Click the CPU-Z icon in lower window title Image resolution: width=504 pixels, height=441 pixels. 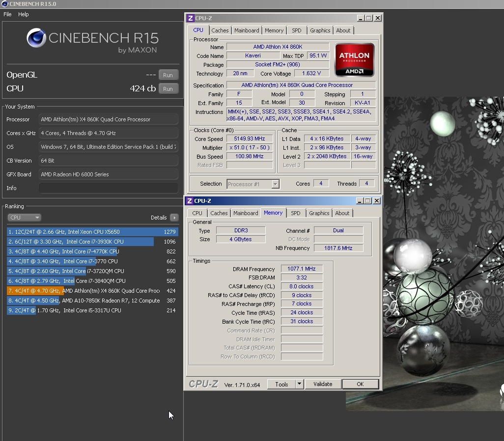coord(190,200)
